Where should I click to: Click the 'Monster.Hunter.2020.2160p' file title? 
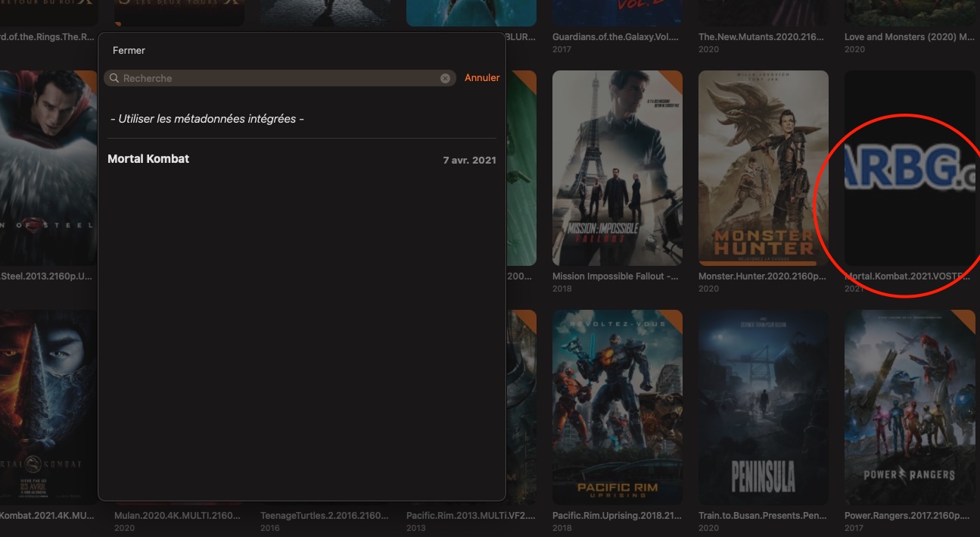coord(763,276)
